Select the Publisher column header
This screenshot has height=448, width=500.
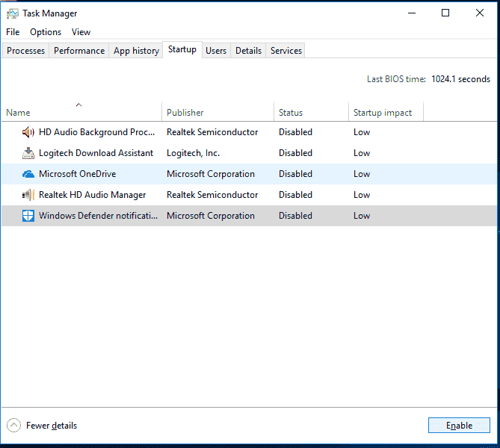(x=185, y=113)
